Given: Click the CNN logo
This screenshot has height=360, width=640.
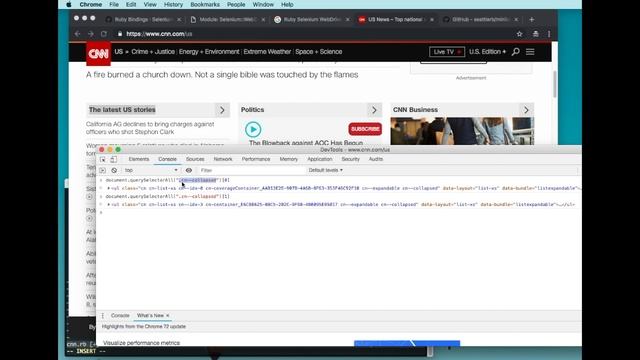Looking at the screenshot, I should [x=98, y=53].
